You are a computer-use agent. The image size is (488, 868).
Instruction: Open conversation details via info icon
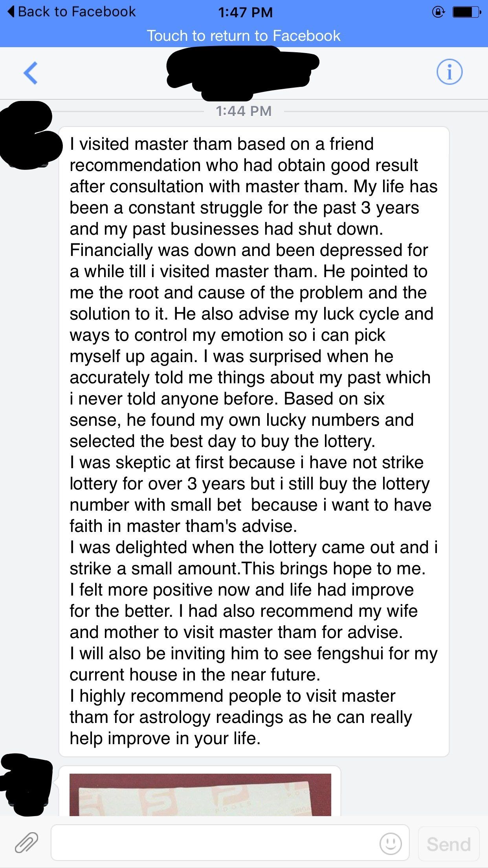[x=449, y=72]
